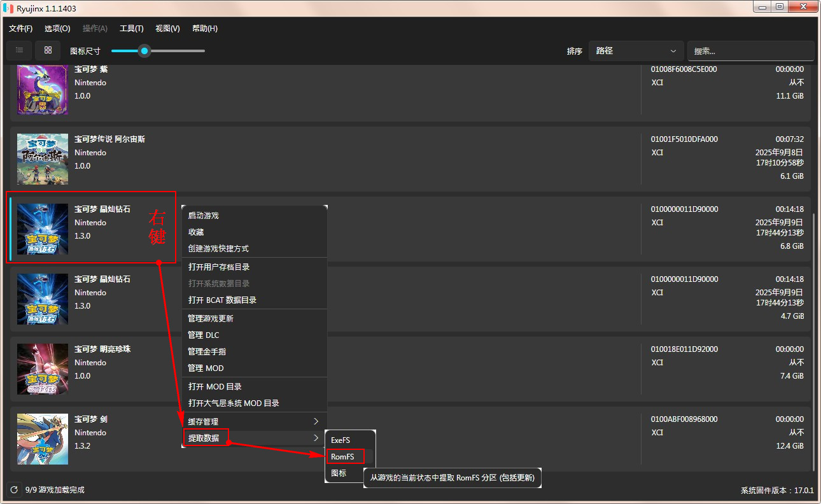Viewport: 821px width, 504px height.
Task: Maximize the Ryujinx window
Action: tap(780, 6)
